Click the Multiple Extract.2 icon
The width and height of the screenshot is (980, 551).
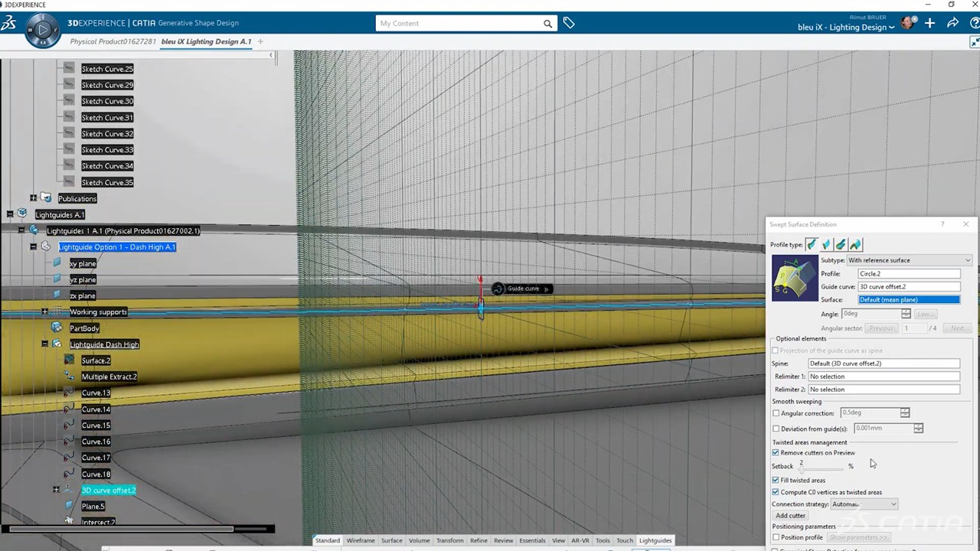tap(69, 377)
